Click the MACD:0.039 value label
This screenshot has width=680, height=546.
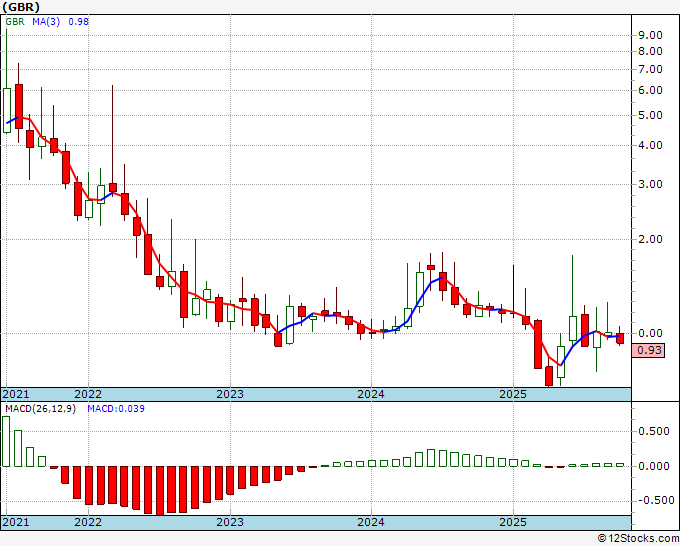tap(116, 409)
